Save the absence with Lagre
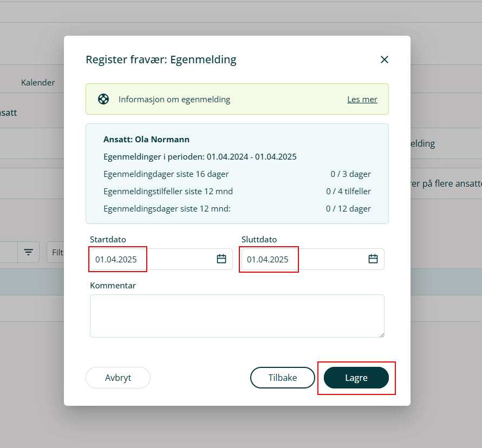 pyautogui.click(x=356, y=378)
